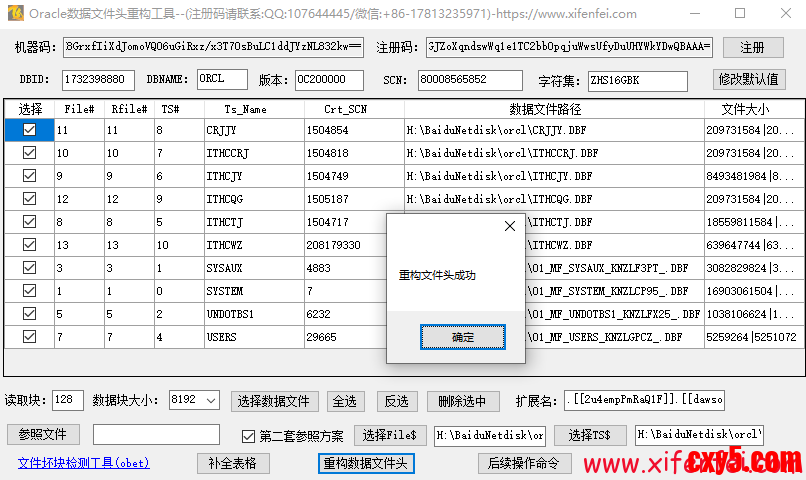Click the 选择TS$ button

pyautogui.click(x=590, y=435)
